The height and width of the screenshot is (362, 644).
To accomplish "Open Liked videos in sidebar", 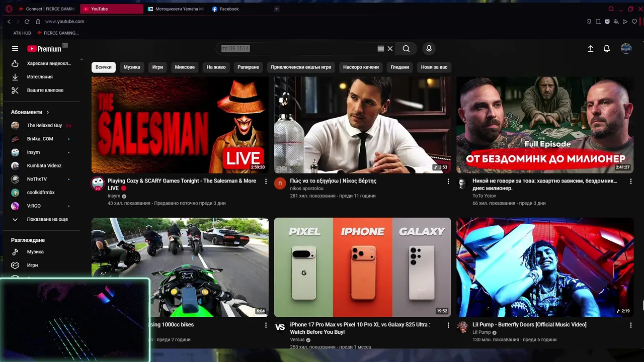I will 42,63.
